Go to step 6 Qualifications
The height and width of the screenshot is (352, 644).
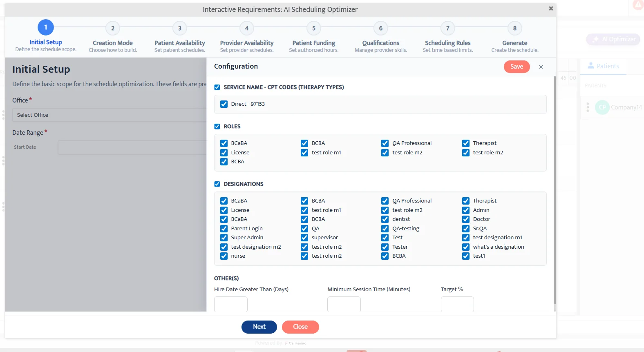(x=381, y=28)
